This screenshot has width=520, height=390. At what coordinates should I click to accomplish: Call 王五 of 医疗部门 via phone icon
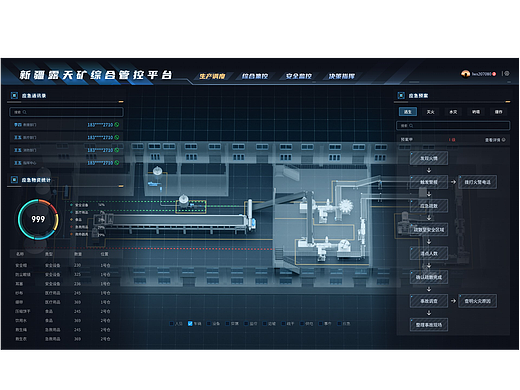[x=117, y=137]
